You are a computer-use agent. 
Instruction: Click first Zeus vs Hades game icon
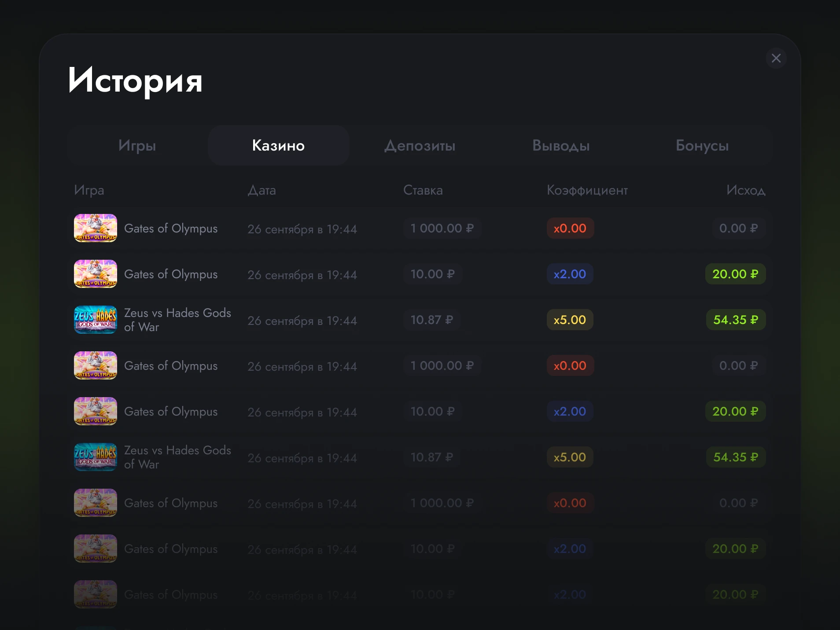tap(96, 320)
